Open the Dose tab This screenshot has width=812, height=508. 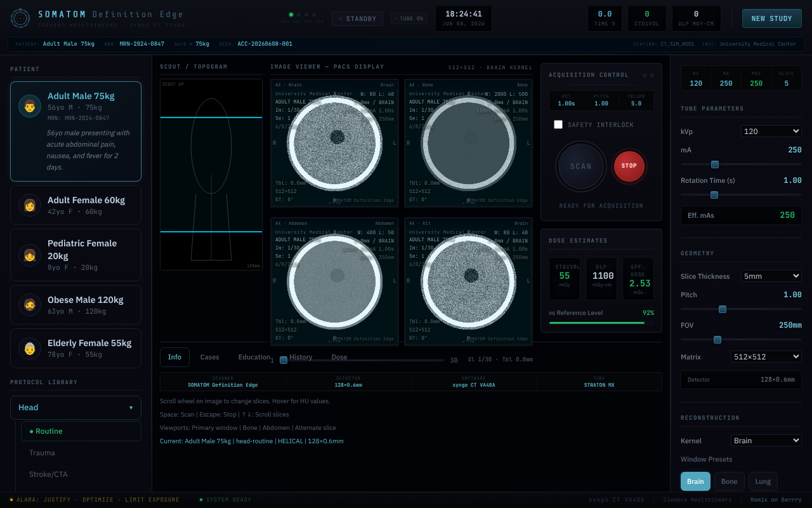click(339, 357)
